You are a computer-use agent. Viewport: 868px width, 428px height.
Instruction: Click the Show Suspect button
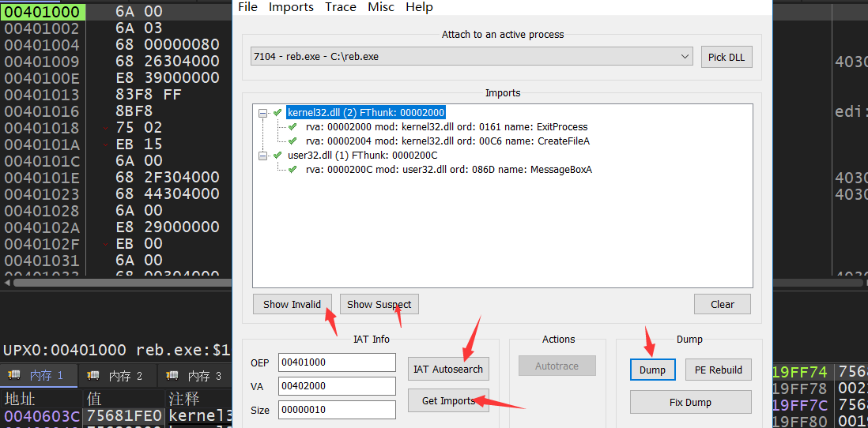click(x=379, y=304)
